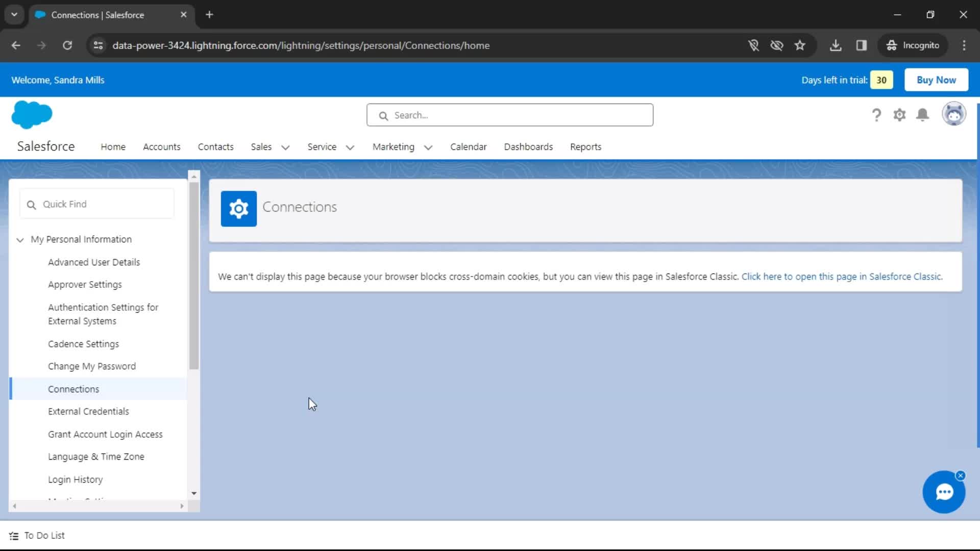
Task: Select Advanced User Details
Action: click(94, 262)
